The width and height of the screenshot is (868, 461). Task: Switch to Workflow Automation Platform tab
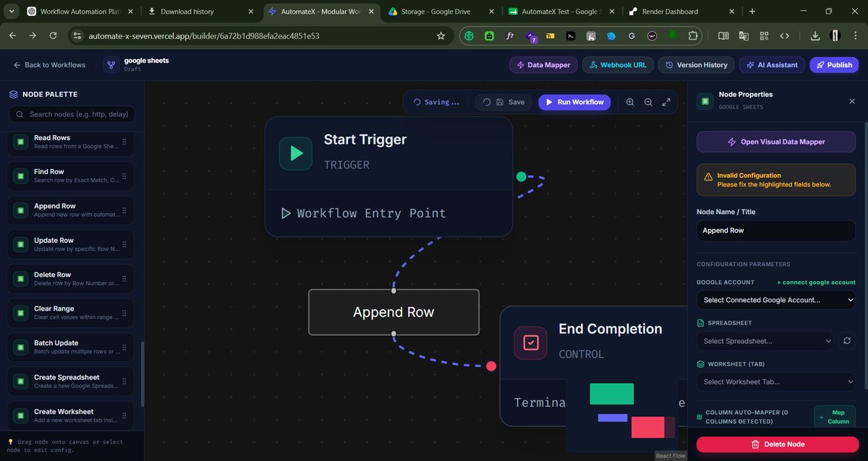pos(80,12)
